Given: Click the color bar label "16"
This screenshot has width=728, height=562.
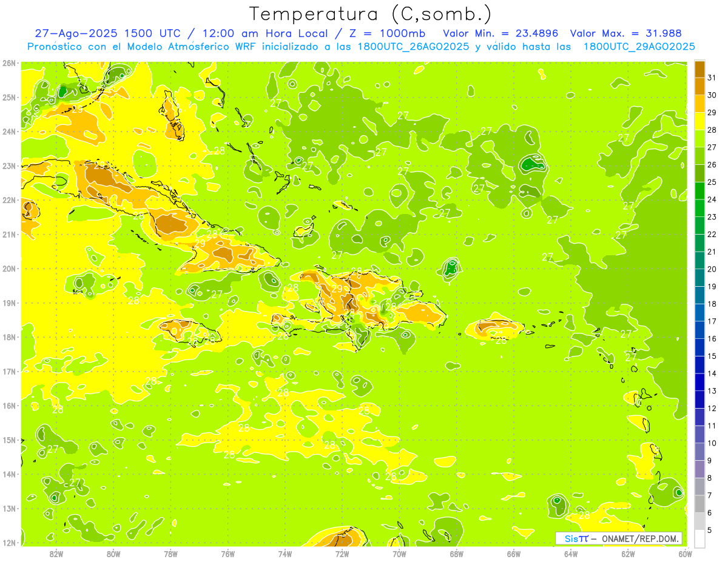Looking at the screenshot, I should coord(712,338).
